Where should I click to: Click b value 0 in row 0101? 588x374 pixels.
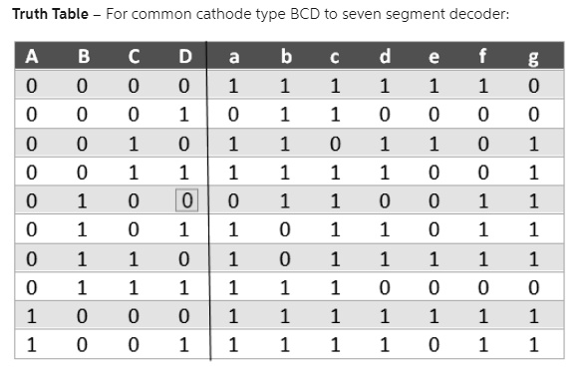285,229
